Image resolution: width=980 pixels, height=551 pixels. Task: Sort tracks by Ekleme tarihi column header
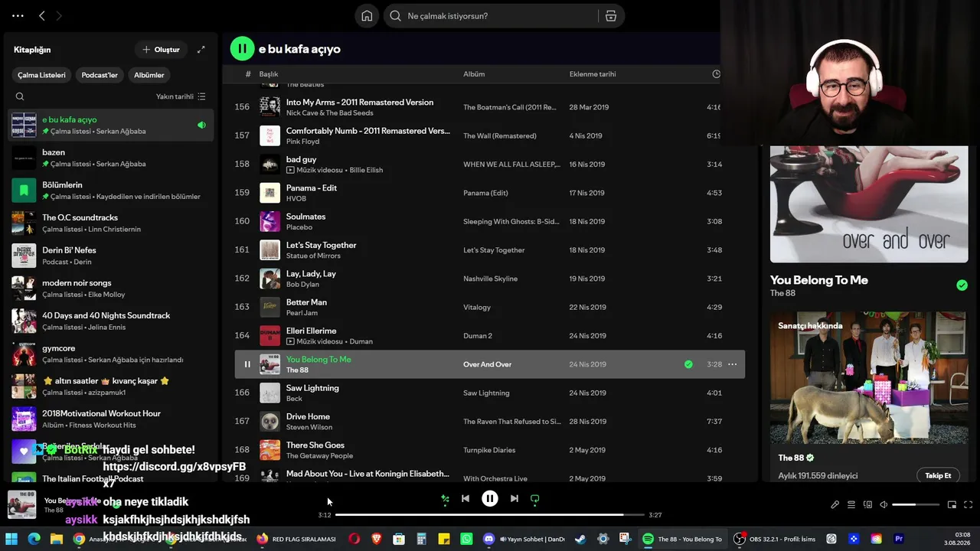593,74
